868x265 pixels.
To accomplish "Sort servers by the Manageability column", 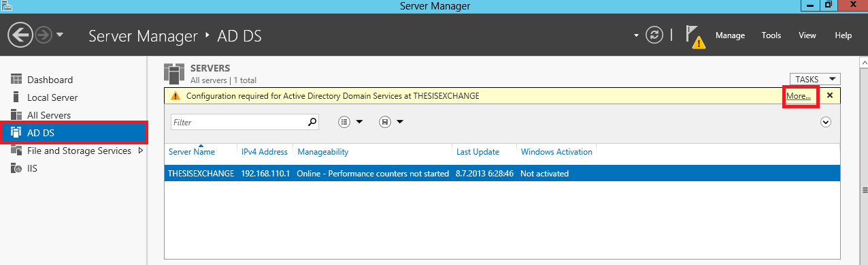I will (x=323, y=152).
